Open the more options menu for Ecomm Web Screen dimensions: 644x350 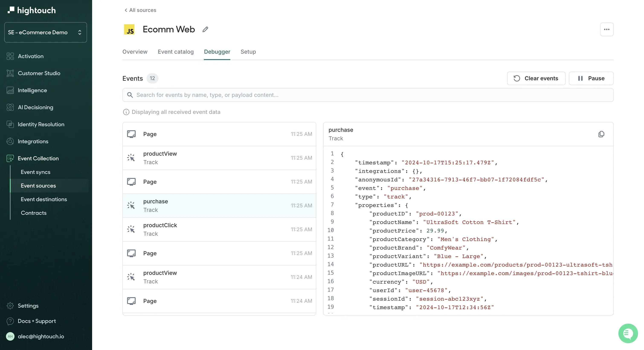(607, 29)
